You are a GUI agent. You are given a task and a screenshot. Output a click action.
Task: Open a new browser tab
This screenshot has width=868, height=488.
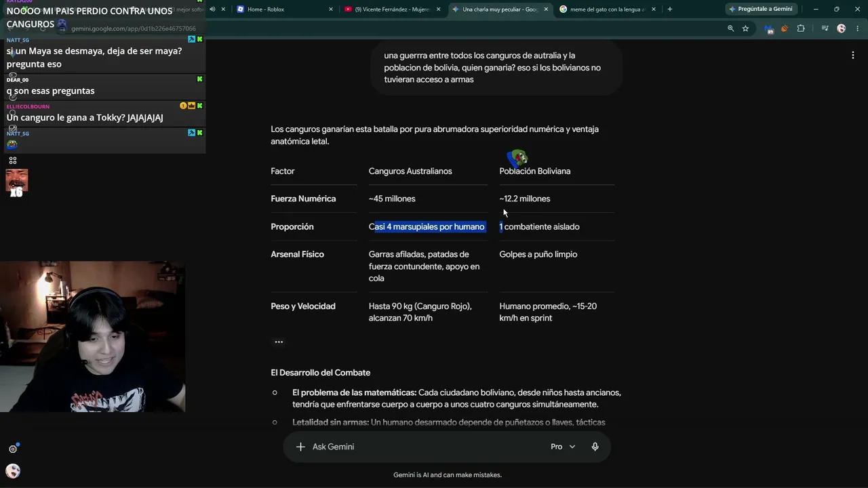point(670,9)
